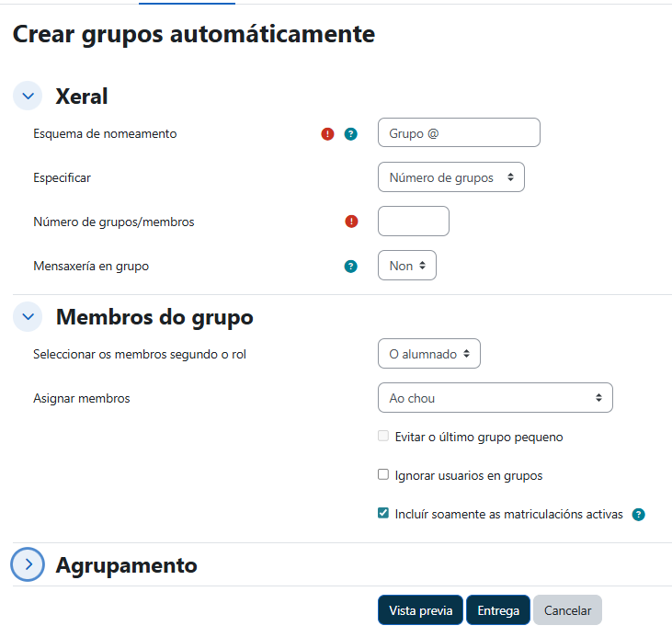
Task: Collapse the Membros do grupo section
Action: pos(28,317)
